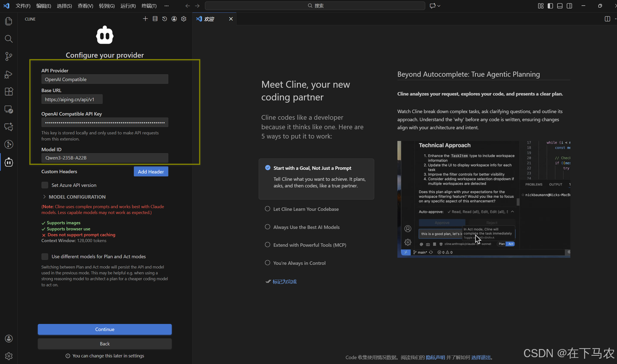617x364 pixels.
Task: Open Cline task history icon
Action: [x=164, y=19]
